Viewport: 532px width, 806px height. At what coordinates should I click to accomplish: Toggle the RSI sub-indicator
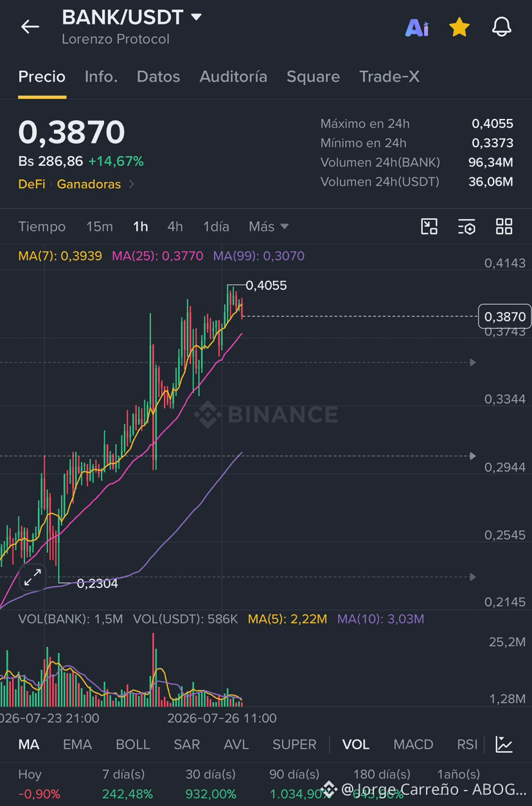467,744
